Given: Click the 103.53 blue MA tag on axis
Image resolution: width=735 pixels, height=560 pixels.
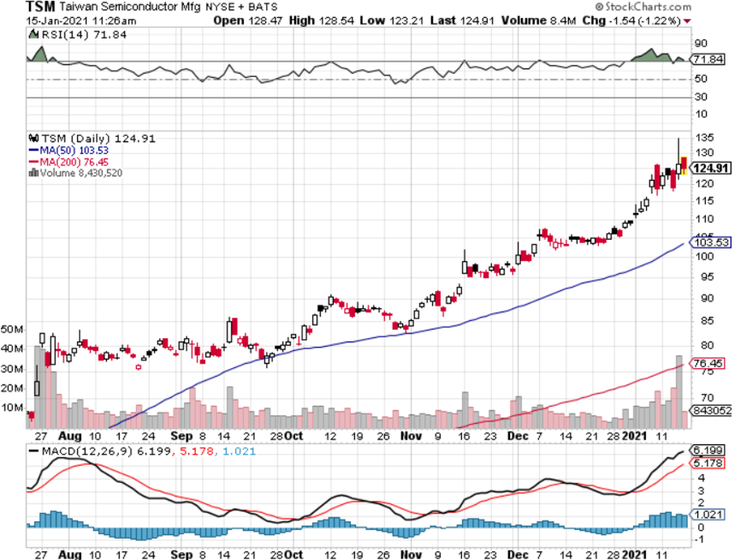Looking at the screenshot, I should point(711,242).
